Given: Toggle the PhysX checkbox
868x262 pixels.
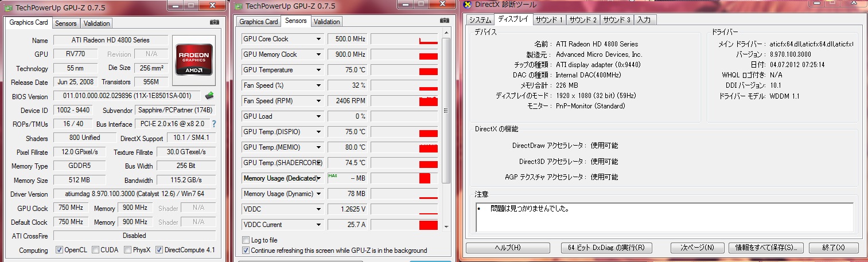Looking at the screenshot, I should click(x=127, y=250).
